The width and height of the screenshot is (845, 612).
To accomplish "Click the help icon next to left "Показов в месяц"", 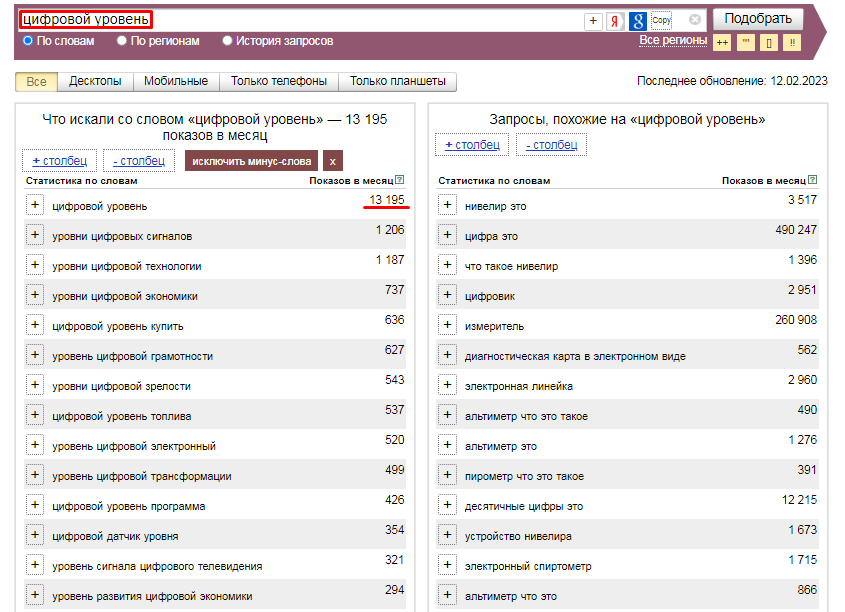I will (x=400, y=180).
